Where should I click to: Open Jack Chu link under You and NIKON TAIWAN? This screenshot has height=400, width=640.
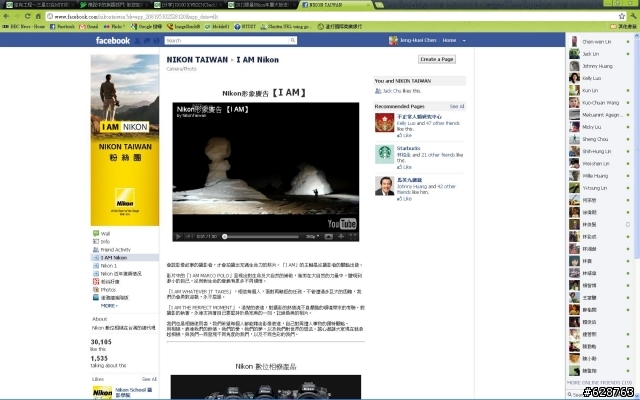(x=391, y=91)
